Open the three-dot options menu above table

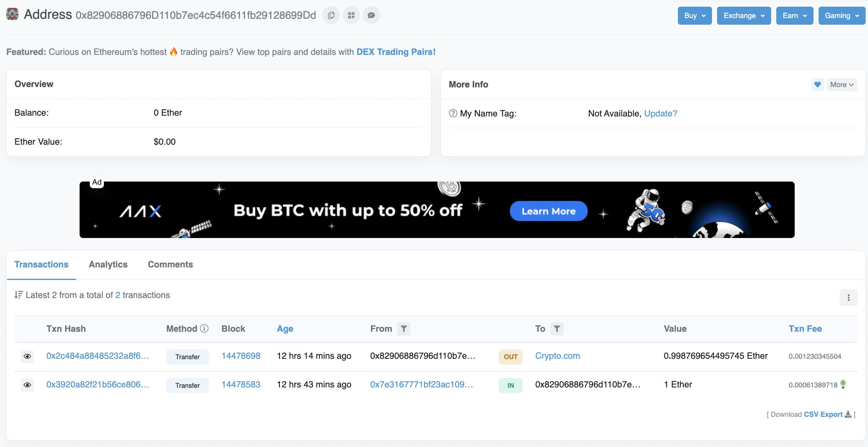[x=848, y=298]
